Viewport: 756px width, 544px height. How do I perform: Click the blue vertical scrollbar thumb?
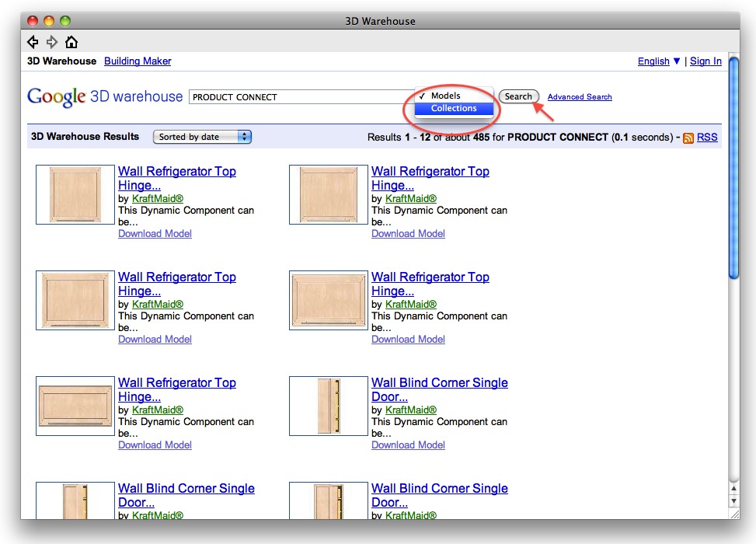coord(733,168)
